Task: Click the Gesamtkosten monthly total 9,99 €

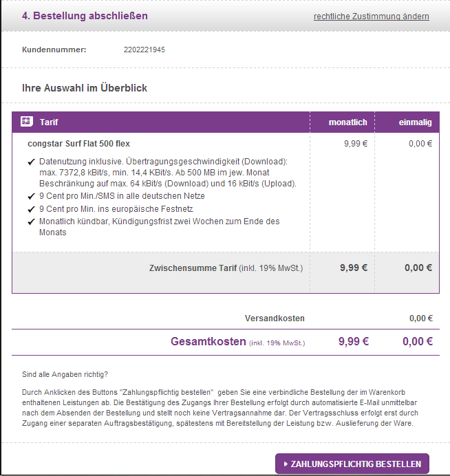Action: point(353,341)
